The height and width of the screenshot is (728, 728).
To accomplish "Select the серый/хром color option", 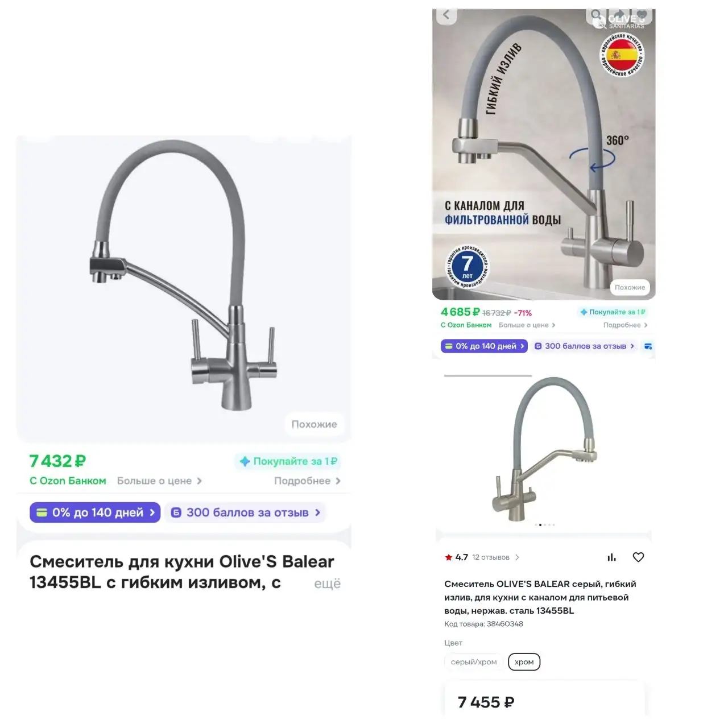I will pos(474,662).
